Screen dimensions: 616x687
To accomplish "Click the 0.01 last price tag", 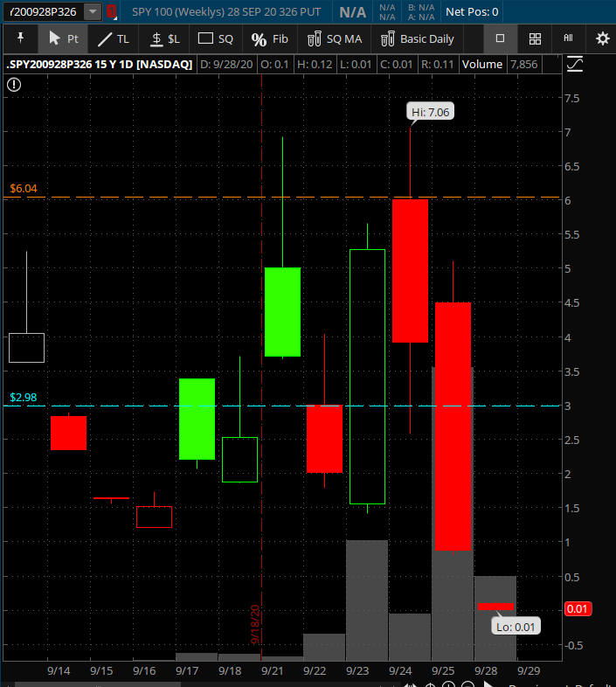I will pos(578,608).
